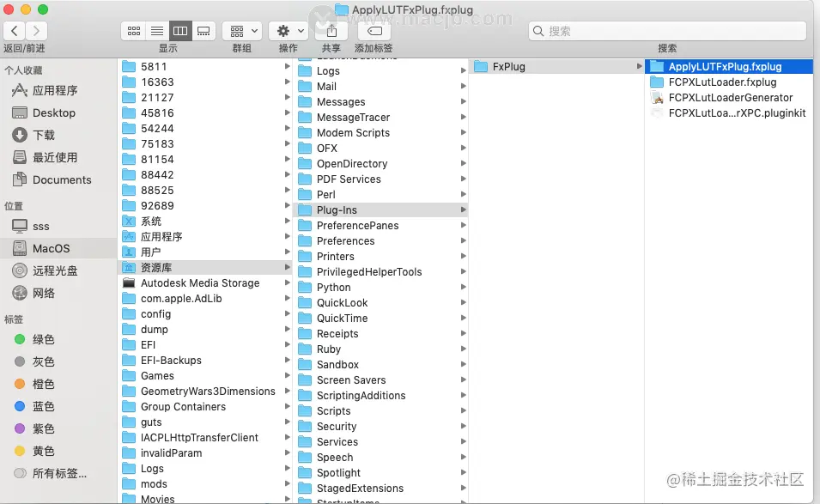
Task: Expand the PreferencePanes folder arrow
Action: [x=463, y=225]
